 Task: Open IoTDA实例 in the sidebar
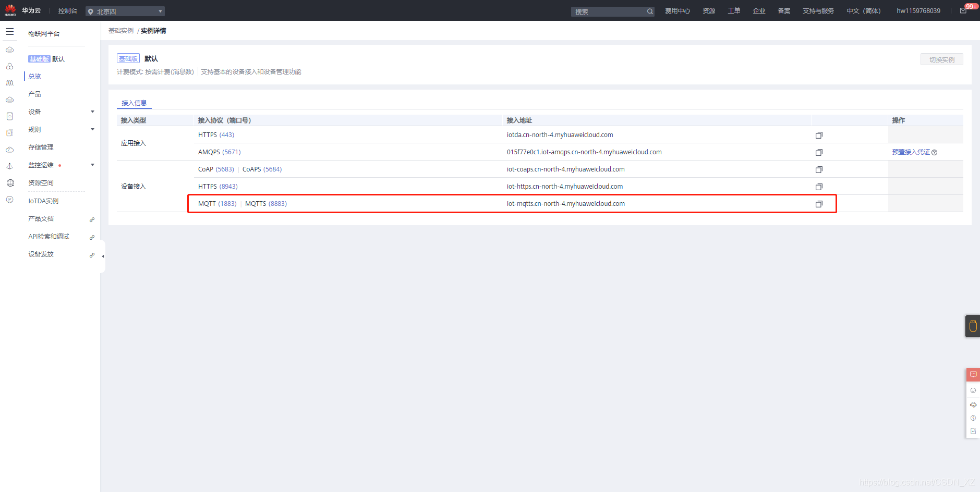43,201
